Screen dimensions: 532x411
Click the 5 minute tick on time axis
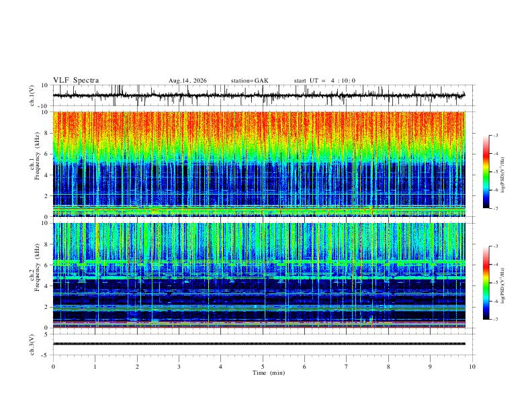[x=263, y=367]
